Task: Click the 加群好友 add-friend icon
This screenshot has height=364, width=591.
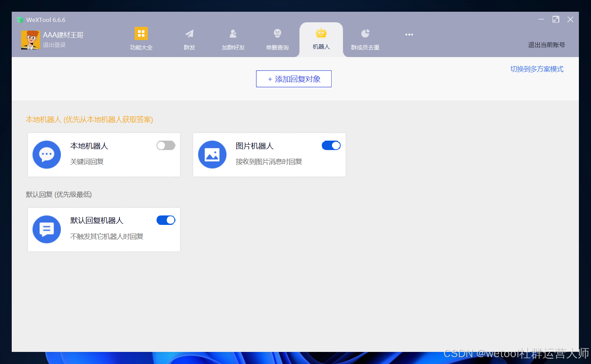Action: tap(233, 34)
